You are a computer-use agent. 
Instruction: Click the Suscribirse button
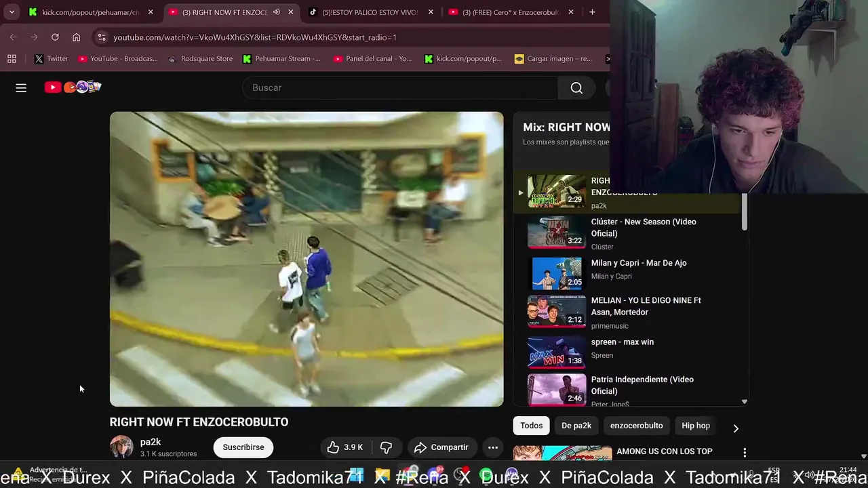click(243, 447)
